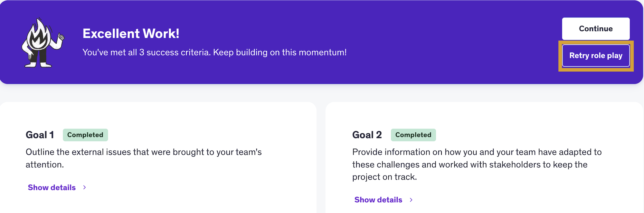Click the mascot's thumbs-up hand
The image size is (644, 213).
(61, 37)
